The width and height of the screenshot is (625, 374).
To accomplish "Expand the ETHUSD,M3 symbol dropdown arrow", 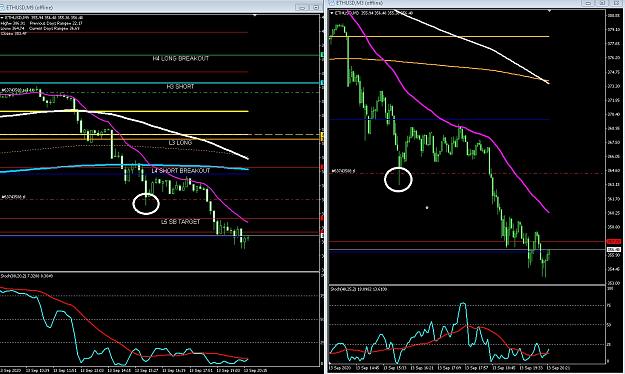I will tap(332, 13).
